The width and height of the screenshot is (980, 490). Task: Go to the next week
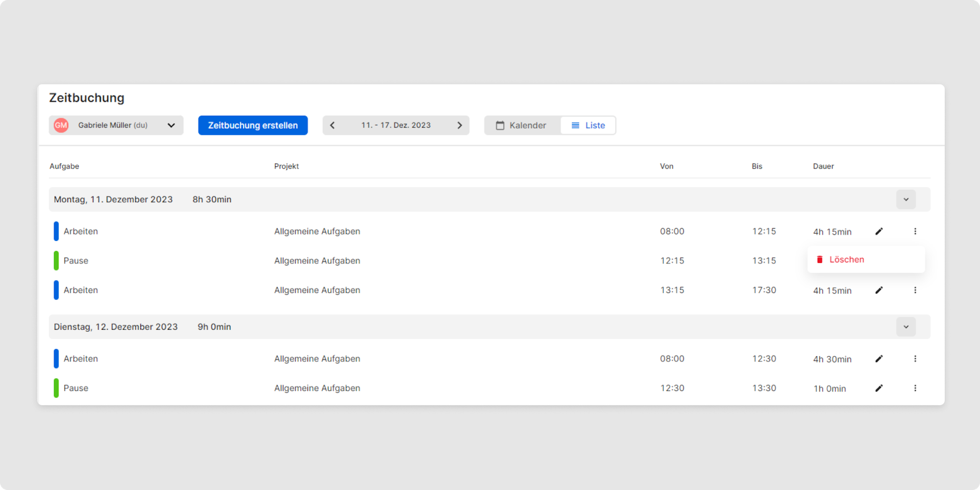(459, 125)
